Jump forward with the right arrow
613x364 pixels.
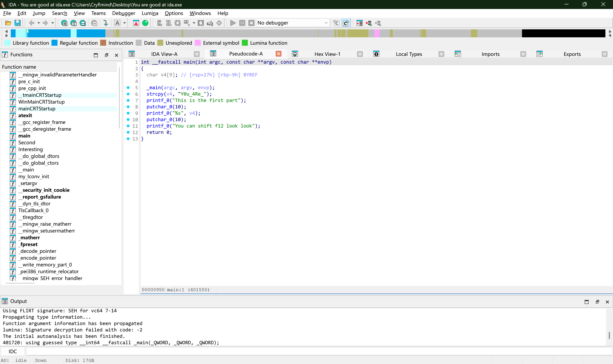pyautogui.click(x=45, y=23)
